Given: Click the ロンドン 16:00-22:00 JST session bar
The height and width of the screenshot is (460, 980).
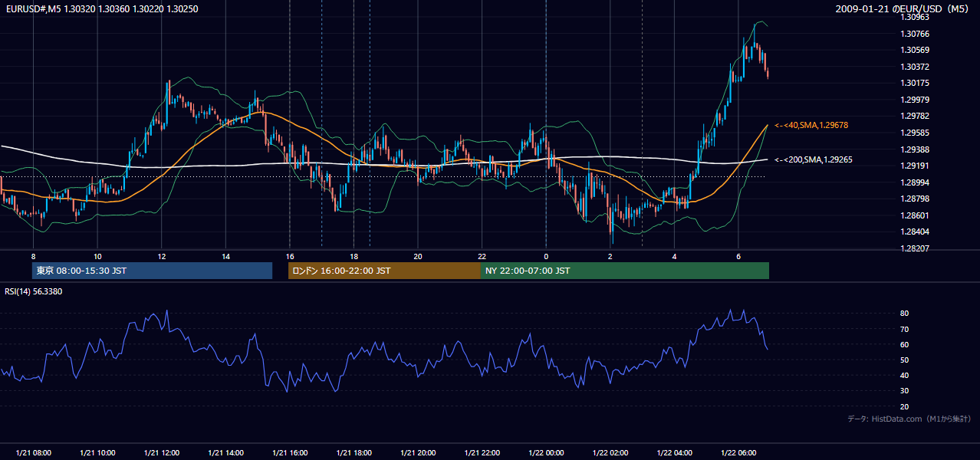Looking at the screenshot, I should [384, 271].
